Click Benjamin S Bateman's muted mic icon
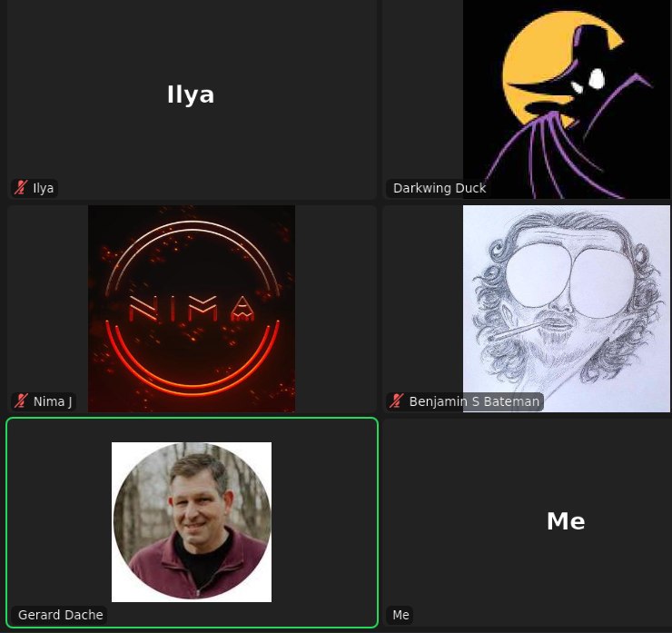Image resolution: width=672 pixels, height=633 pixels. click(x=396, y=401)
